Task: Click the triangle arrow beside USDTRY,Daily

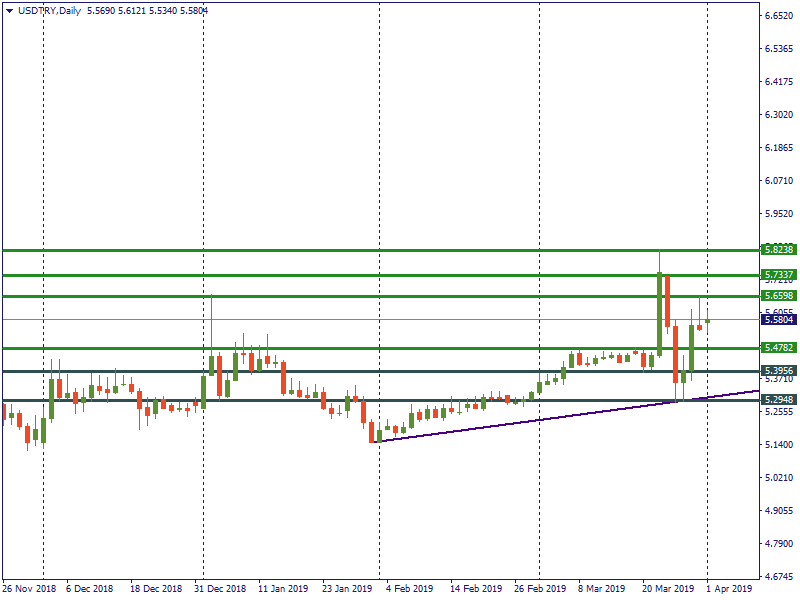Action: pos(9,10)
